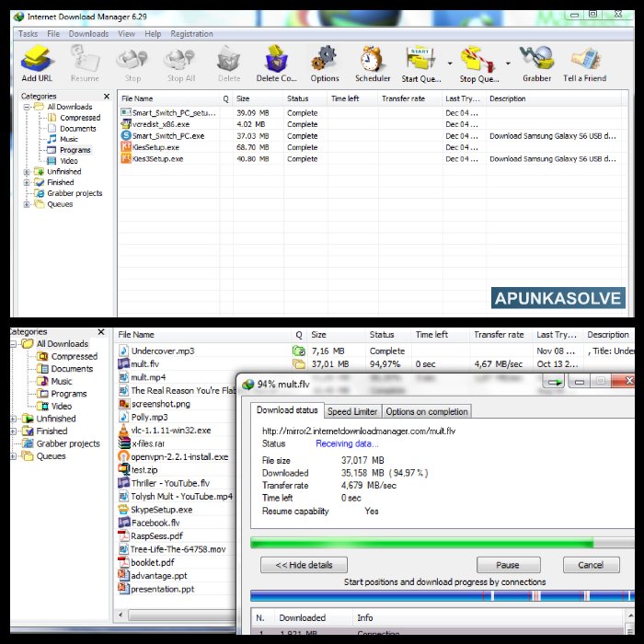The width and height of the screenshot is (644, 644).
Task: Click the test.zip file icon
Action: coord(123,469)
